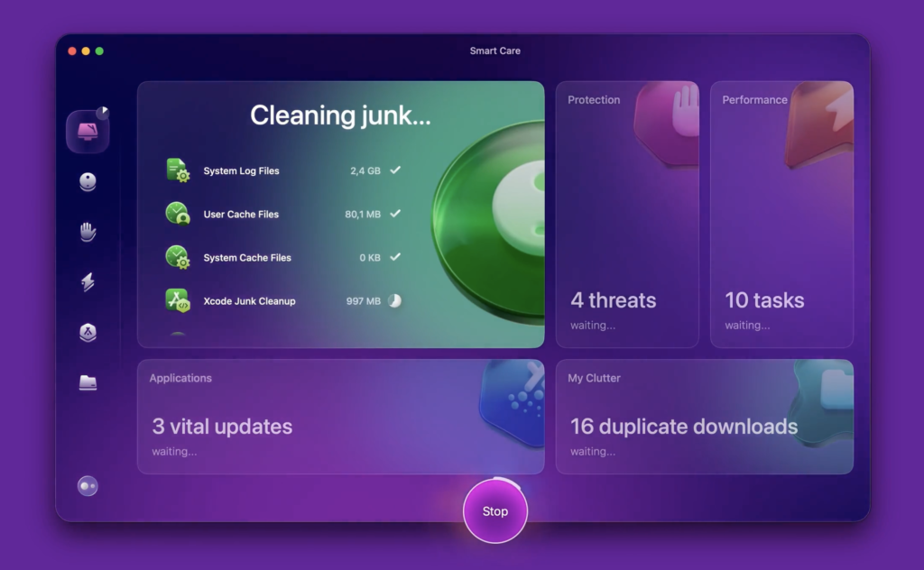Click the User Cache Files icon
The image size is (924, 570).
click(178, 214)
